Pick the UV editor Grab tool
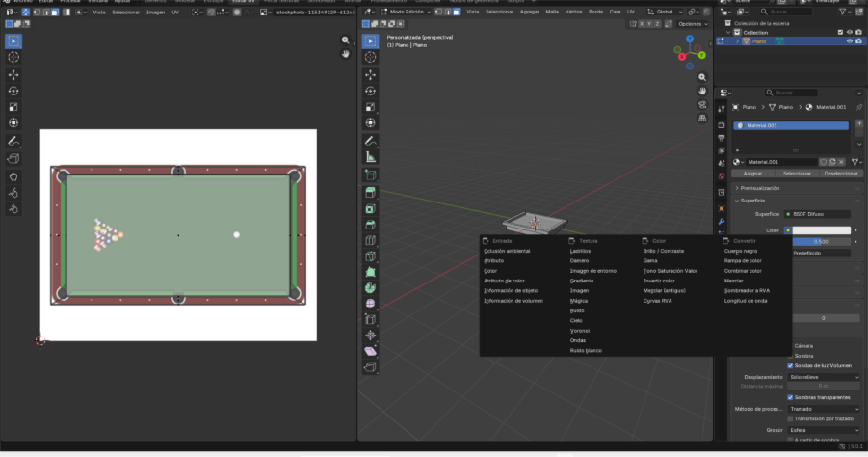Image resolution: width=868 pixels, height=457 pixels. (13, 176)
